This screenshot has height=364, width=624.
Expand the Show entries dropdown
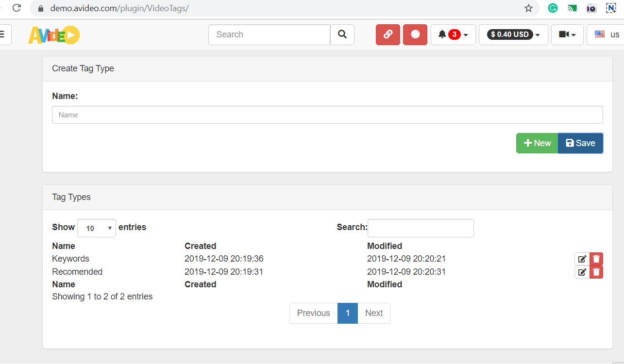point(96,228)
